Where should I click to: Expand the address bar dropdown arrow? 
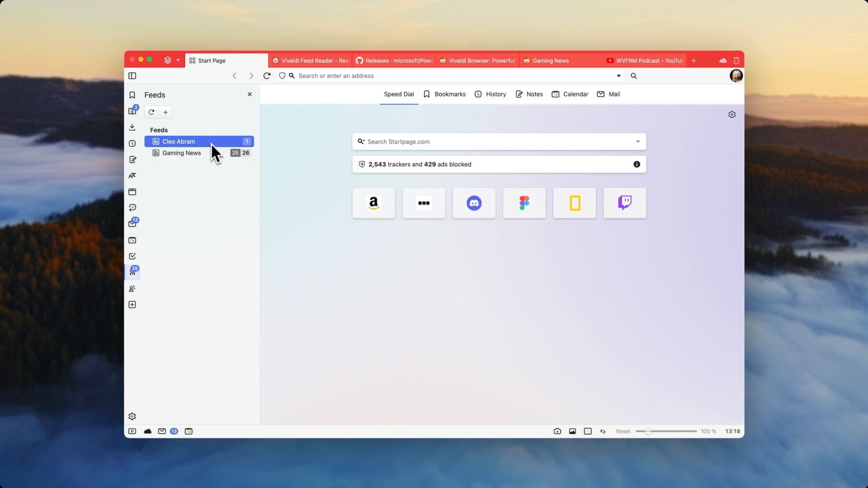618,76
